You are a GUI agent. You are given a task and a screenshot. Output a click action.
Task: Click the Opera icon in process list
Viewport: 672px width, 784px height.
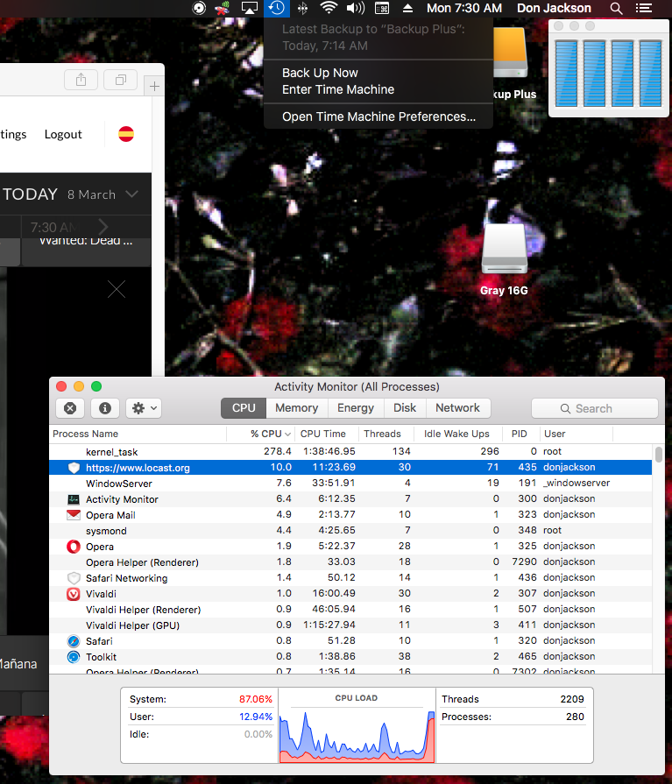click(74, 547)
